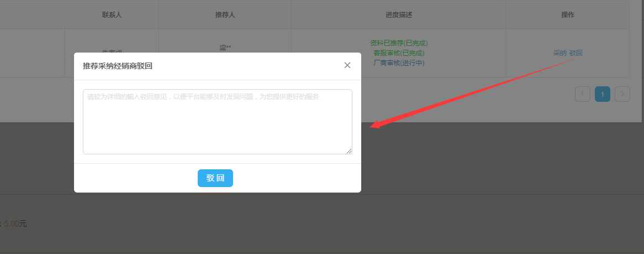The image size is (644, 254).
Task: Click the dialog title 推荐采纳经销商驳回
Action: [118, 66]
